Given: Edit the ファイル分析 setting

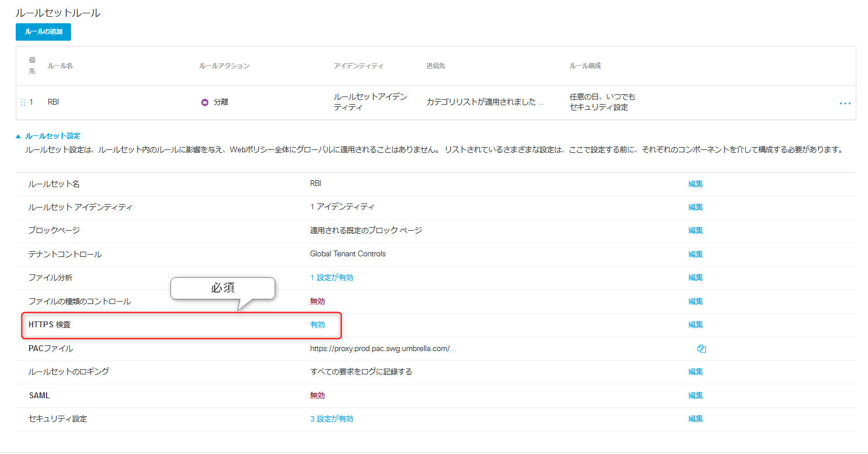Looking at the screenshot, I should 695,277.
